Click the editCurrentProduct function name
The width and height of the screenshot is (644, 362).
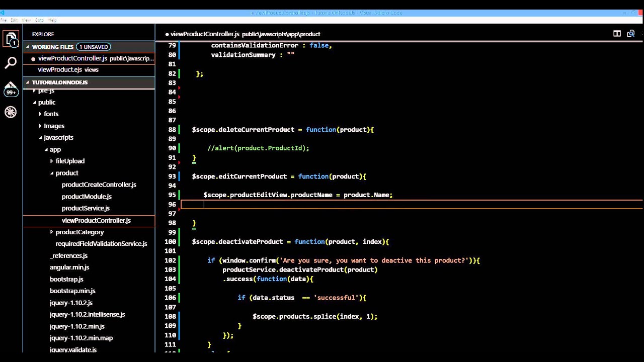tap(253, 176)
